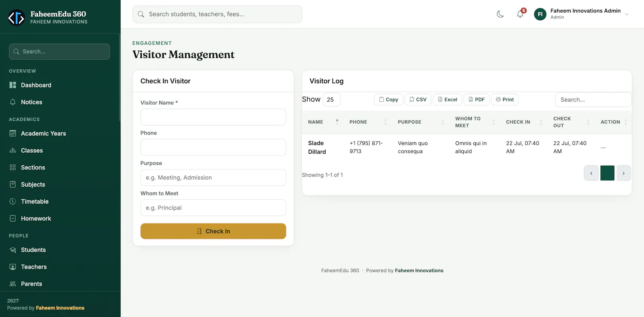Focus the Visitor Name input field
Image resolution: width=644 pixels, height=317 pixels.
click(213, 117)
